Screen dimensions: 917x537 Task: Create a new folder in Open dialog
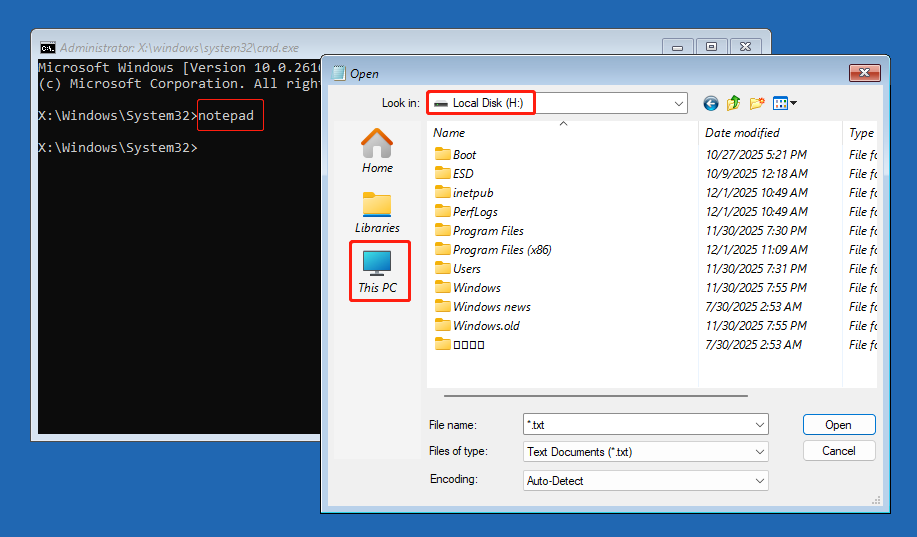(x=757, y=104)
